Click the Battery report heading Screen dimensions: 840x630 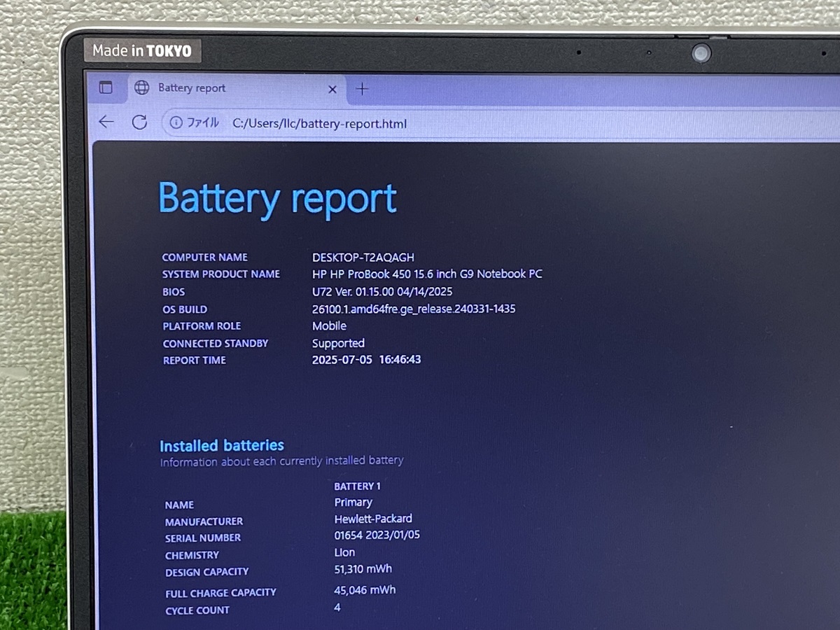click(x=277, y=199)
